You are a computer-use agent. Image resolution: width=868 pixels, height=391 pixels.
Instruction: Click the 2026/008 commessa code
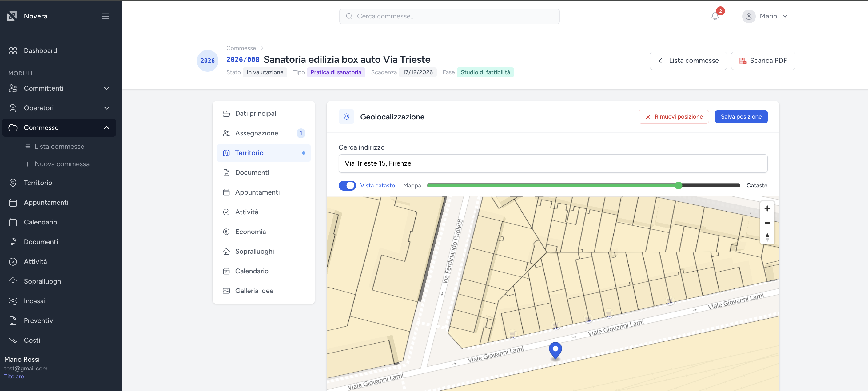pos(243,60)
